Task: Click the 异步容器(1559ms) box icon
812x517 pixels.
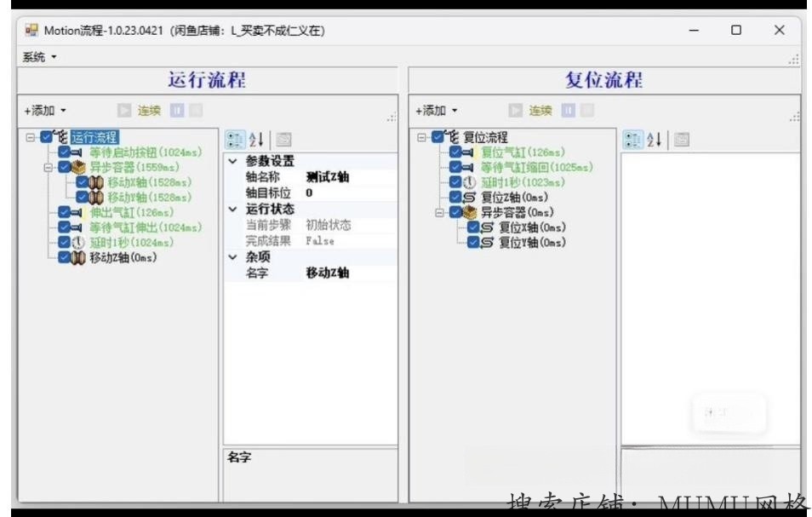Action: coord(78,167)
